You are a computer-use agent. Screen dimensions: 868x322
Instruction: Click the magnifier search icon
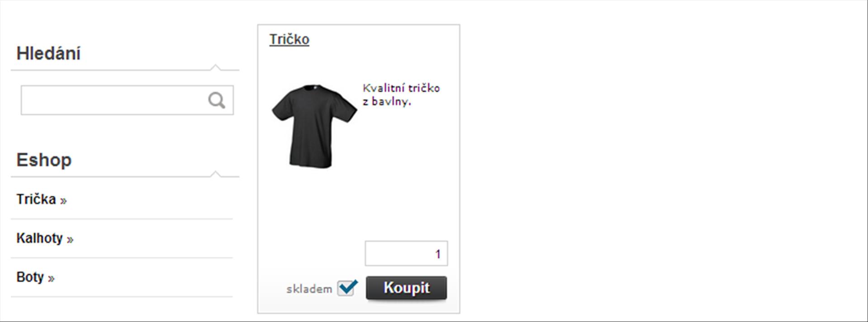[217, 100]
